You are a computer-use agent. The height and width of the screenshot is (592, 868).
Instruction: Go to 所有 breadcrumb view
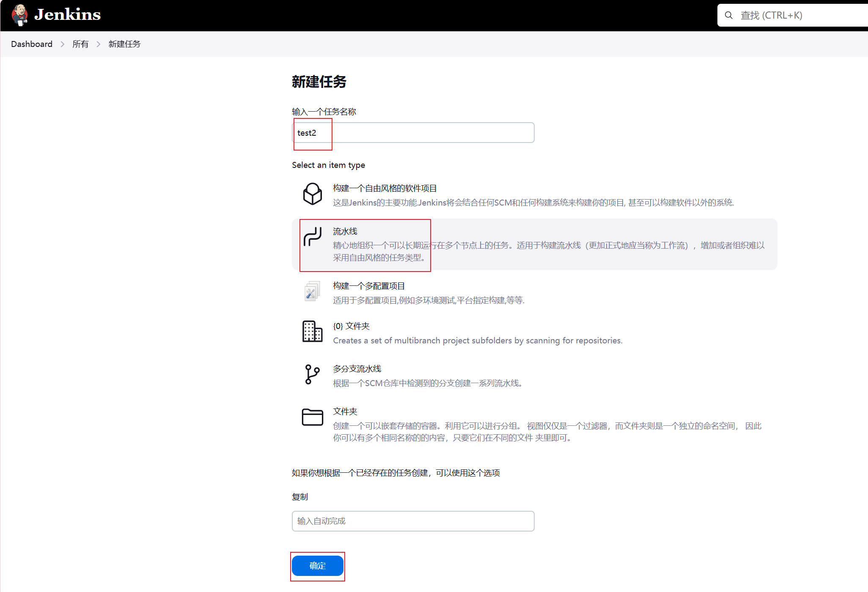80,44
